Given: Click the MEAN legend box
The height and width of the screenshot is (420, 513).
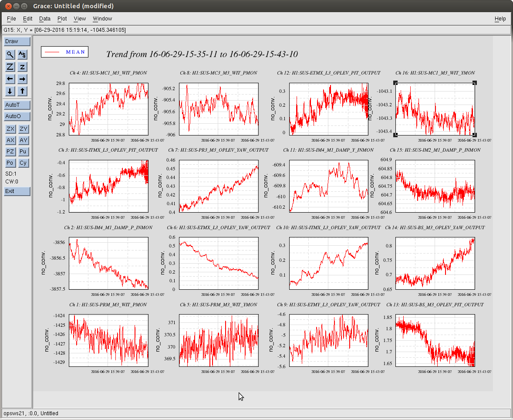Looking at the screenshot, I should 64,52.
